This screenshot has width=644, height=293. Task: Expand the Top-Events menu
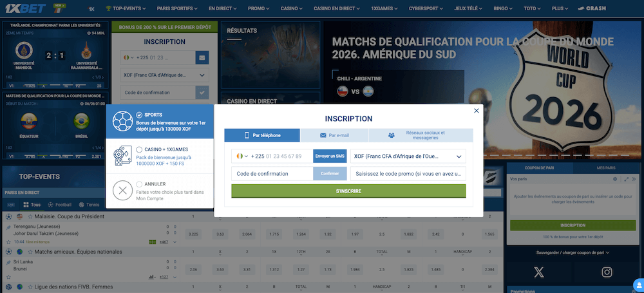click(x=126, y=8)
